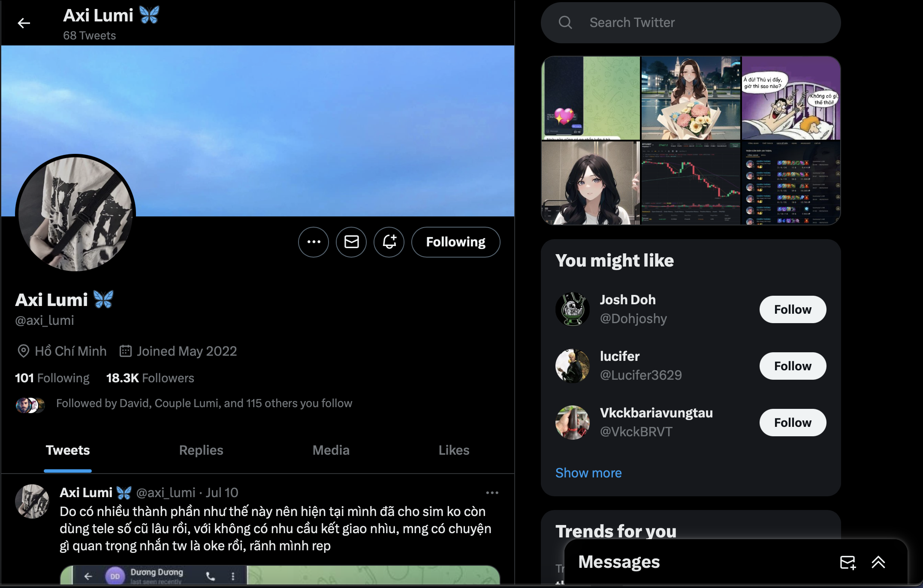
Task: Follow Vkckbariavungtau account
Action: point(792,423)
